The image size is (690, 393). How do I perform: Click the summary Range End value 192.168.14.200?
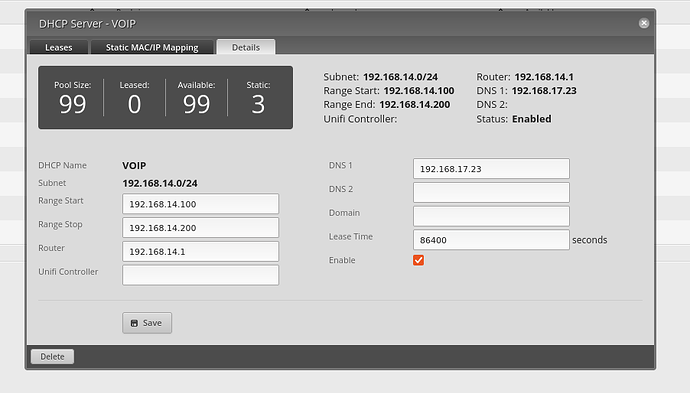415,105
